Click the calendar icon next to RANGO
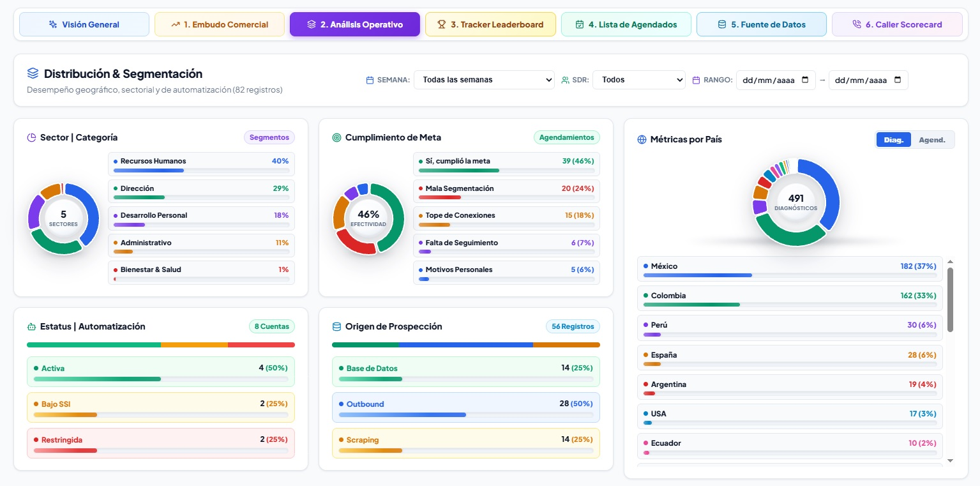980x486 pixels. [x=697, y=80]
